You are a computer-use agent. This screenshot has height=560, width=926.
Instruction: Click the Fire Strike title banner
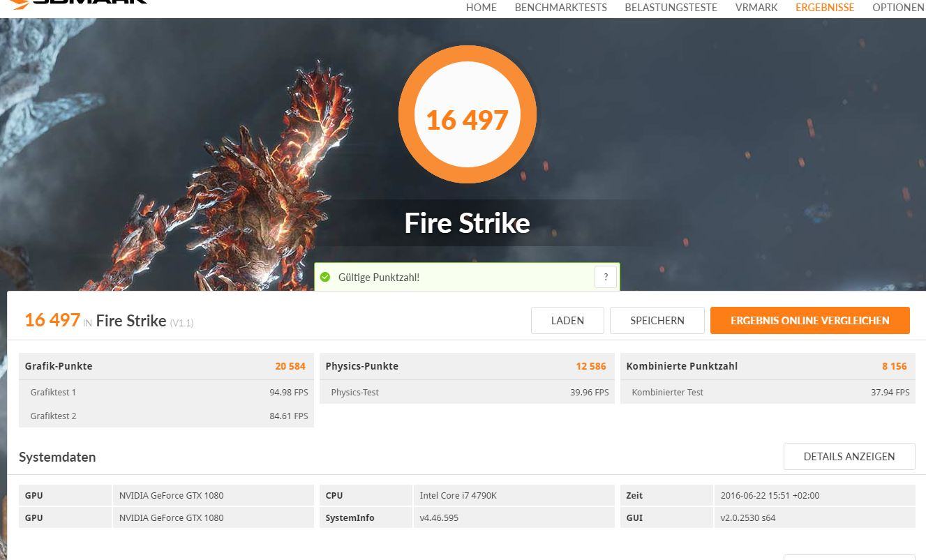tap(467, 223)
